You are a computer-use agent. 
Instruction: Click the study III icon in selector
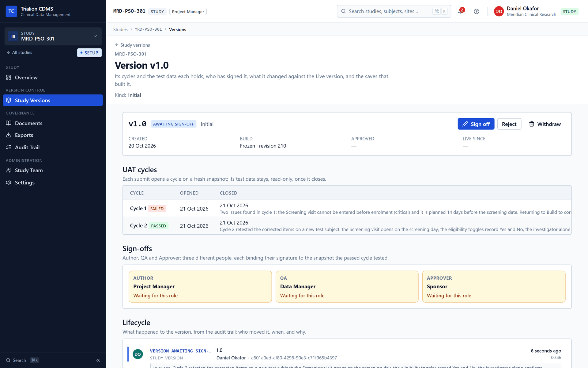[x=13, y=36]
